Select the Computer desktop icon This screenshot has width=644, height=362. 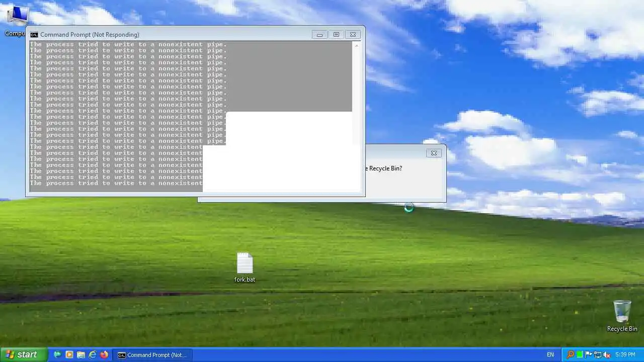(17, 21)
